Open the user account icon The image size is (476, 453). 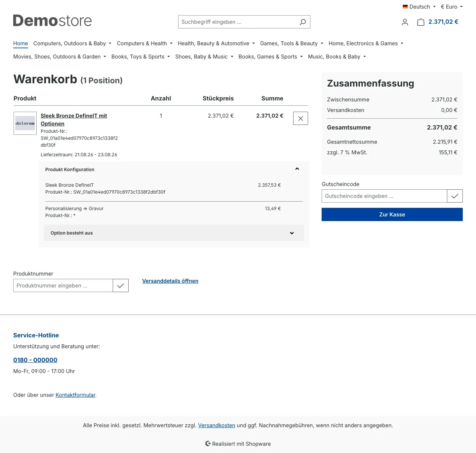[405, 22]
